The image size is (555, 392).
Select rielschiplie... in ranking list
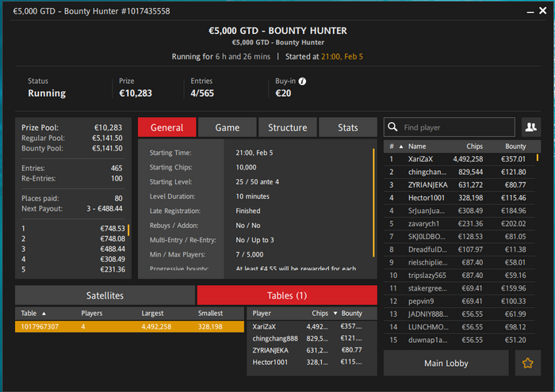459,262
